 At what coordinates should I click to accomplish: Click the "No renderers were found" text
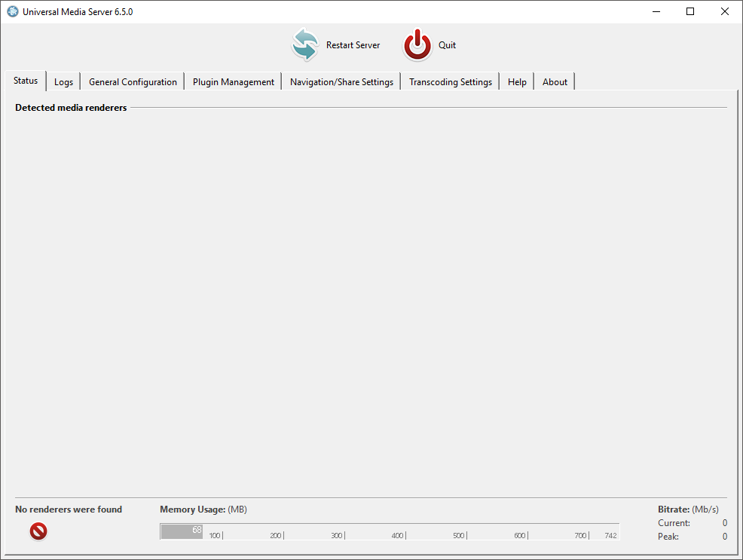[69, 510]
